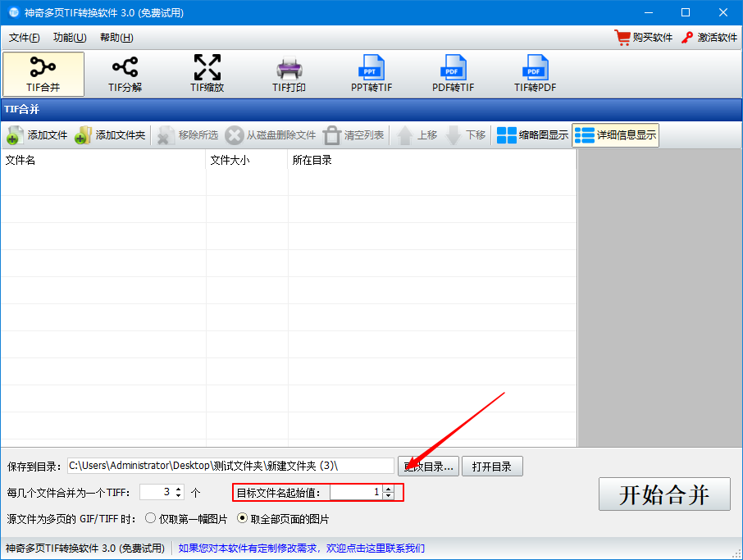Increase files-per-TIFF count spinner
Screen dimensions: 743x560
pos(179,489)
